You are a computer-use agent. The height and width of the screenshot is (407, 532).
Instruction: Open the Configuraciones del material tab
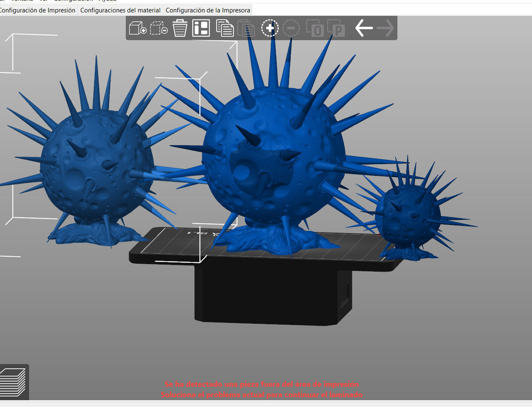(x=120, y=10)
